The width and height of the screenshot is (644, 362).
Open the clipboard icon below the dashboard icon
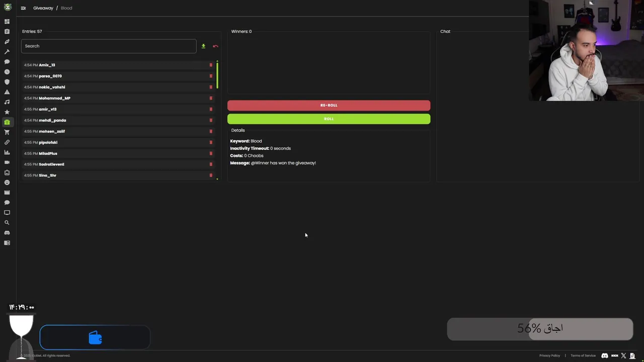click(x=7, y=32)
